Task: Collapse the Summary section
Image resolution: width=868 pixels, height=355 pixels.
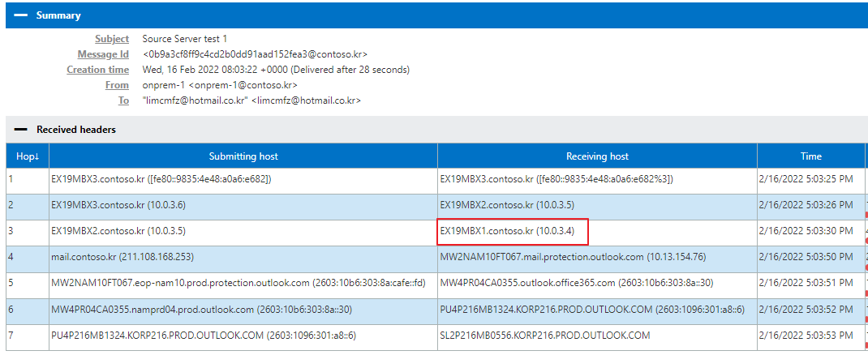Action: tap(20, 15)
